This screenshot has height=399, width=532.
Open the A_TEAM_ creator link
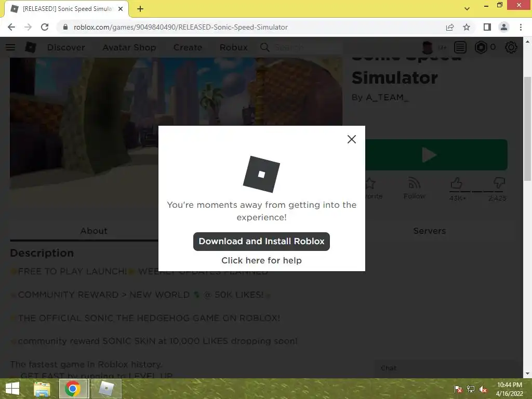(x=387, y=97)
